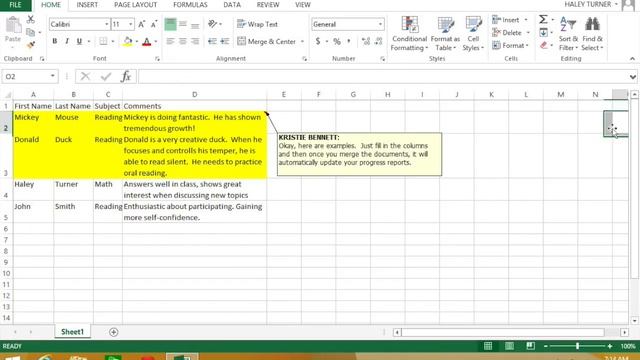Switch to the INSERT tab
The height and width of the screenshot is (360, 640).
click(87, 5)
